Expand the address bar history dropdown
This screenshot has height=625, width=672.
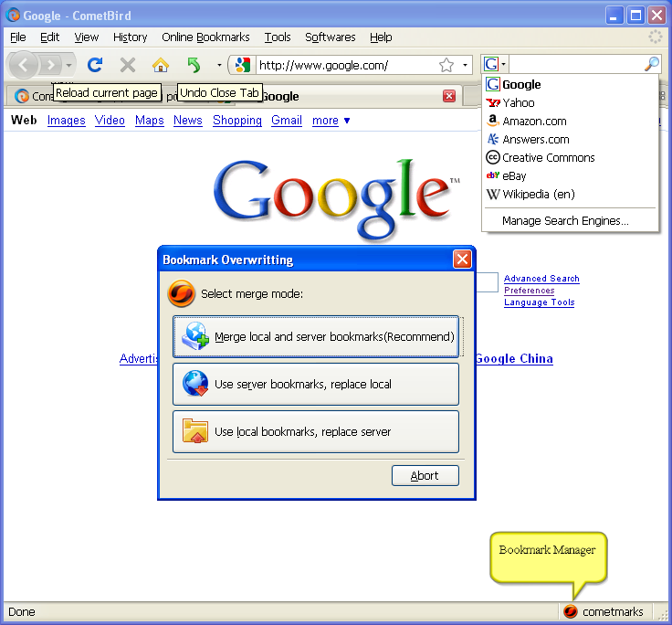(x=465, y=66)
